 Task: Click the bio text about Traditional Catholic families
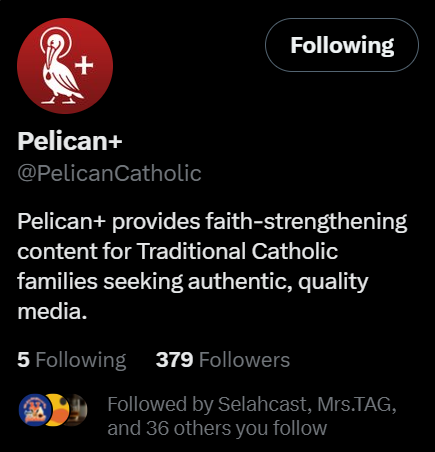tap(212, 266)
